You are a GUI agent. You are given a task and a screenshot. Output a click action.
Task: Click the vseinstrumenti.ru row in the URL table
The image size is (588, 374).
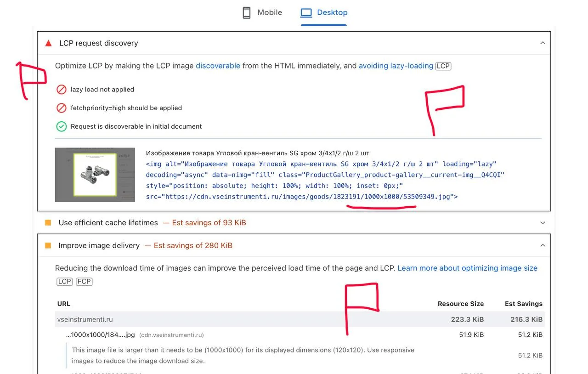[85, 319]
